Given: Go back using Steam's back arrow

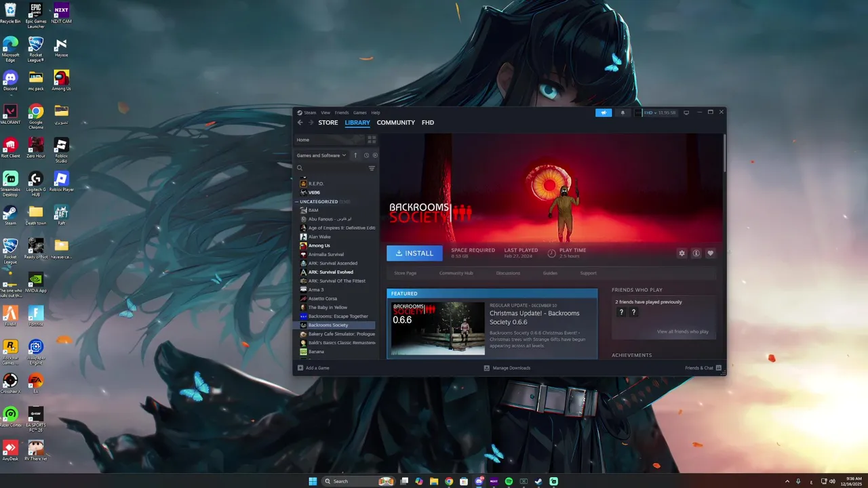Looking at the screenshot, I should pos(300,123).
